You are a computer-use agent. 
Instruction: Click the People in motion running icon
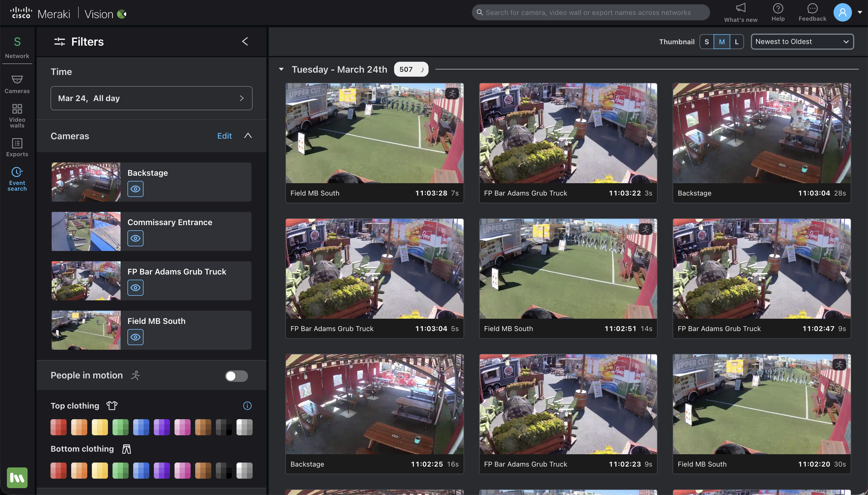coord(135,375)
